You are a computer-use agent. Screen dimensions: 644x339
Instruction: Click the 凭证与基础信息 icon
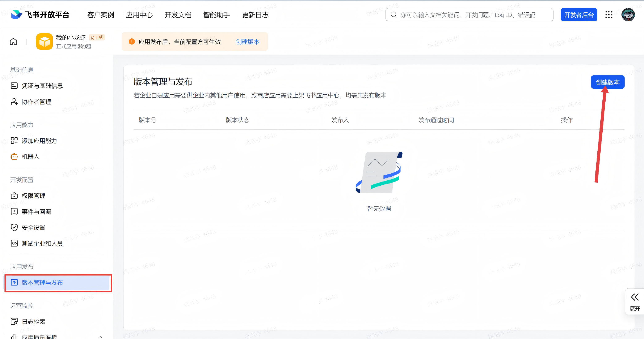14,86
